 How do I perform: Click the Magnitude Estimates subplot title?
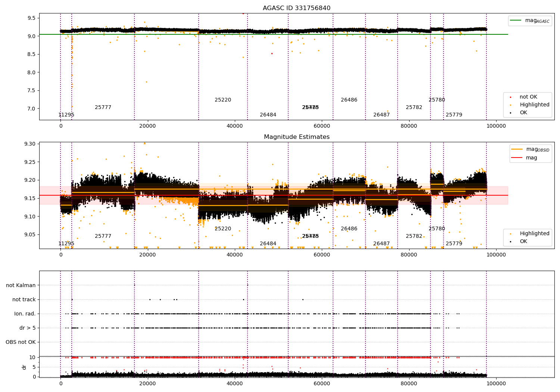click(x=296, y=137)
